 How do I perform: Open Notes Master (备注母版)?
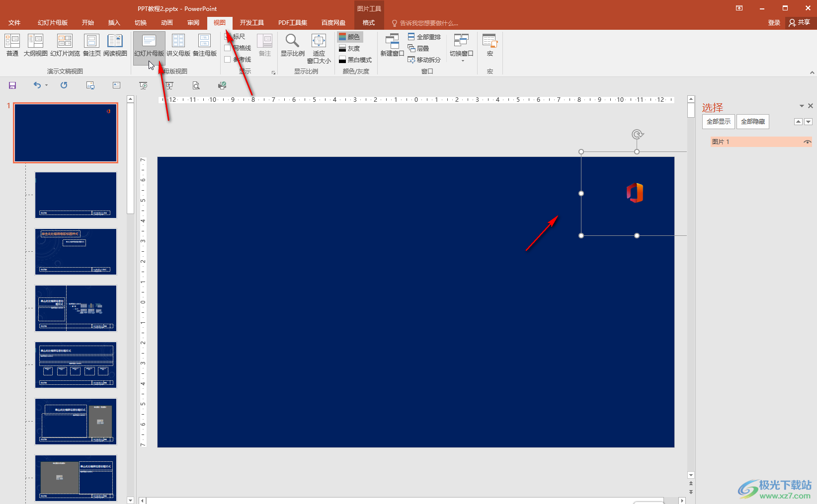click(x=205, y=45)
